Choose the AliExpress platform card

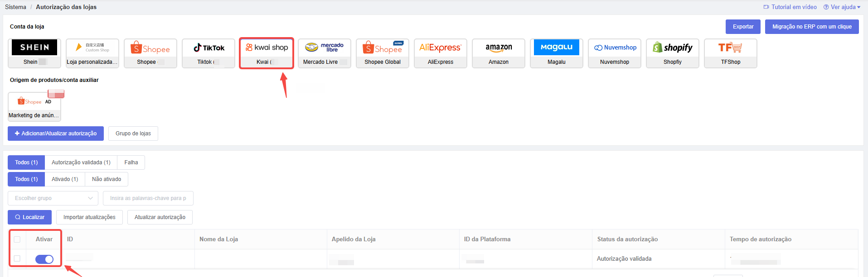441,53
